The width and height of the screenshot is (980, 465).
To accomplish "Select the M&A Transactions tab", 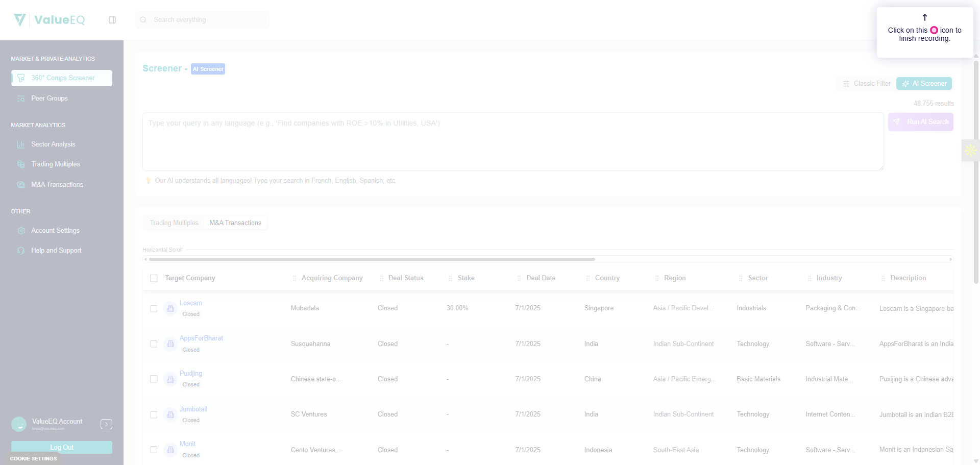I will 235,223.
